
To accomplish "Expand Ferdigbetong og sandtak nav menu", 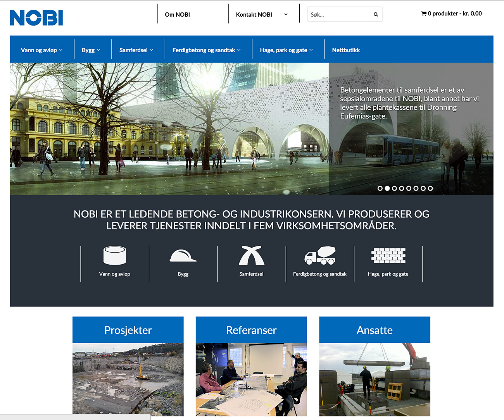I will [x=207, y=50].
